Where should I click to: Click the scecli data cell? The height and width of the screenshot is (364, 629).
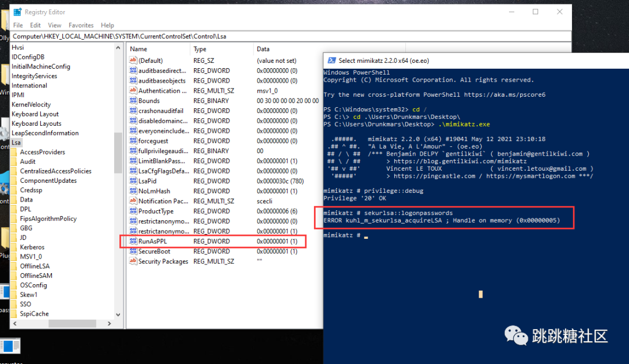[x=264, y=201]
